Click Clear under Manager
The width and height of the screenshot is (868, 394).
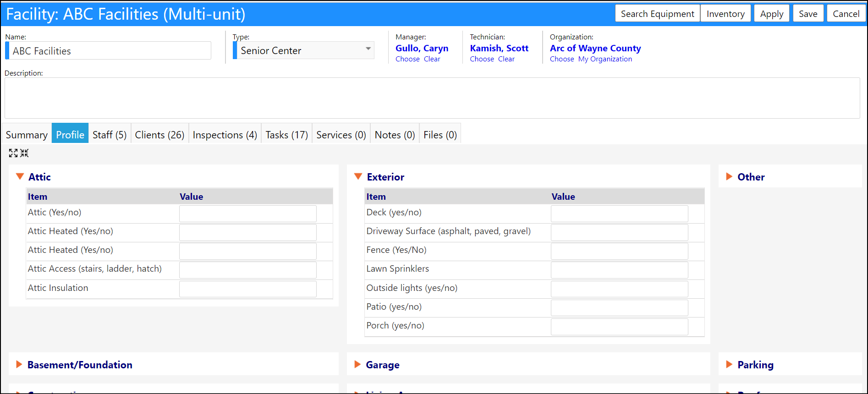(x=432, y=59)
